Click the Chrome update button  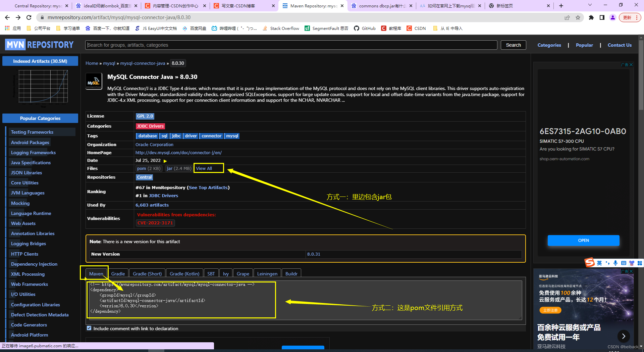click(630, 17)
